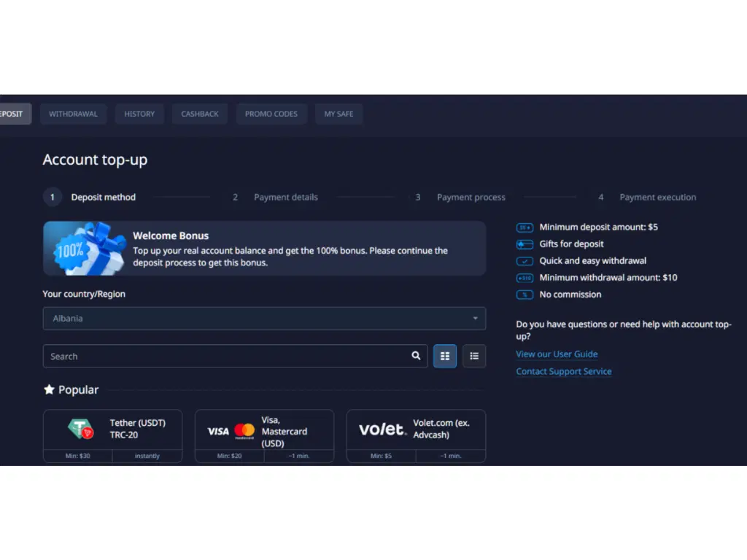Open the MY SAFE tab

click(338, 114)
